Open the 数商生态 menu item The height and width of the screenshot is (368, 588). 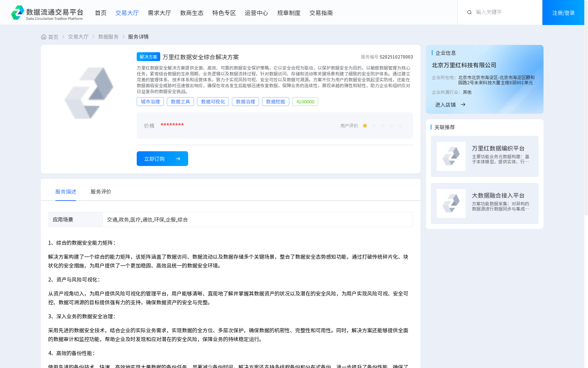[192, 13]
